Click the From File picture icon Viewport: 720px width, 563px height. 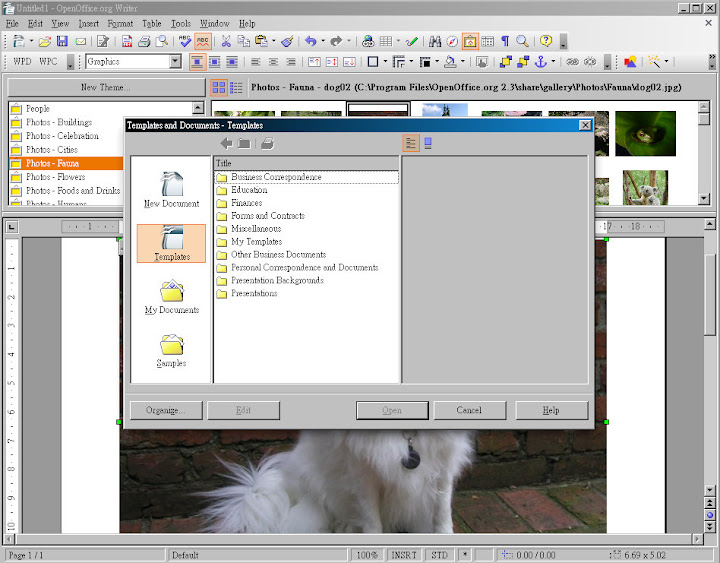point(630,61)
